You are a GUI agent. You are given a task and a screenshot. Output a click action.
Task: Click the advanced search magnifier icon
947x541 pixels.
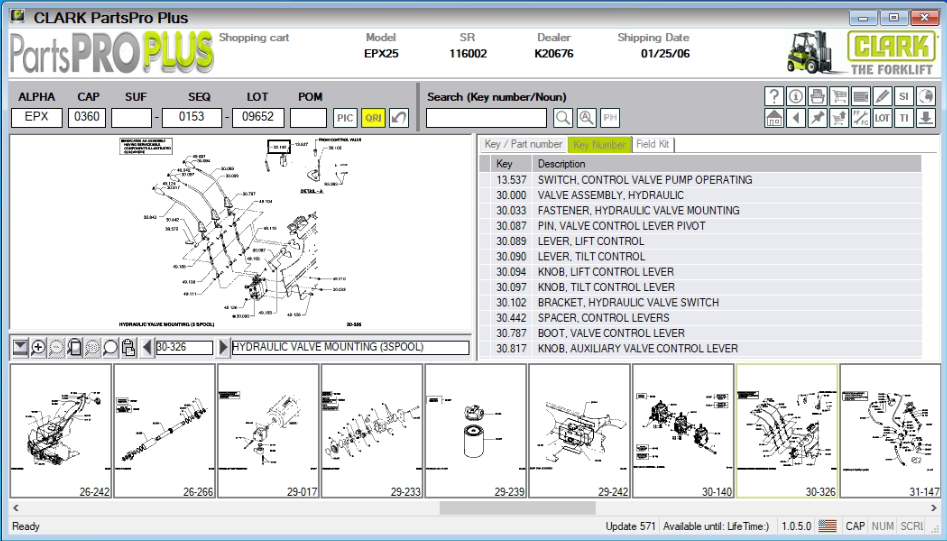586,118
